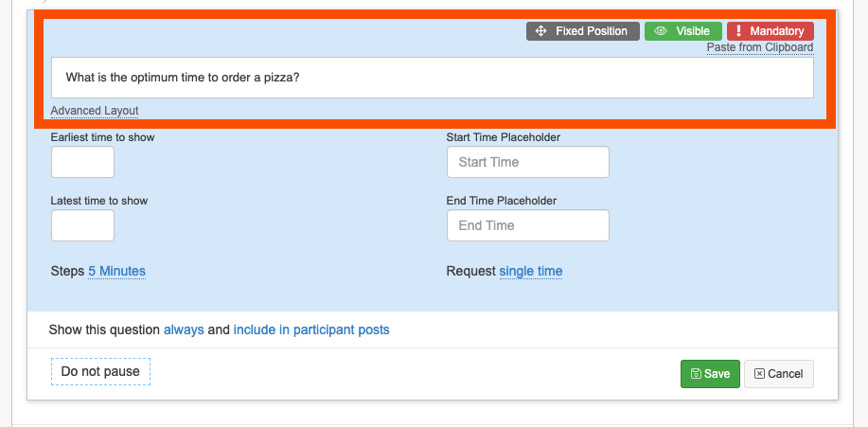Focus the Latest time to show box
868x427 pixels.
pos(82,225)
